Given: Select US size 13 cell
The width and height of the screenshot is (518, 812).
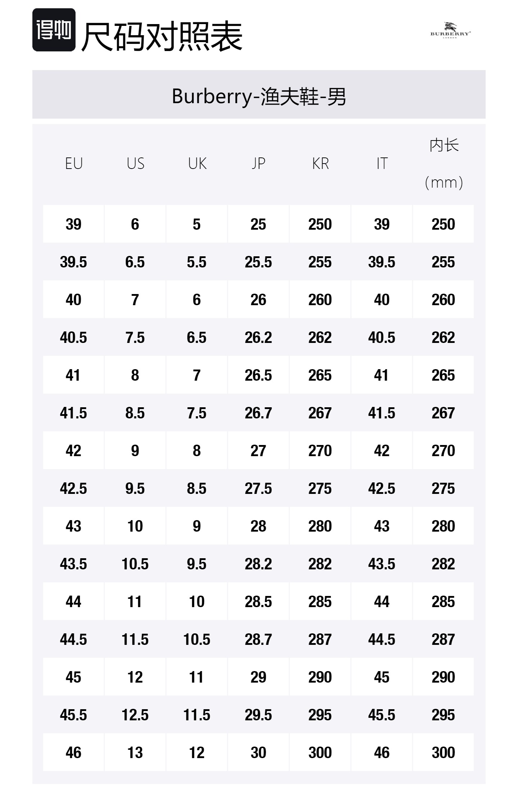Looking at the screenshot, I should click(x=135, y=752).
